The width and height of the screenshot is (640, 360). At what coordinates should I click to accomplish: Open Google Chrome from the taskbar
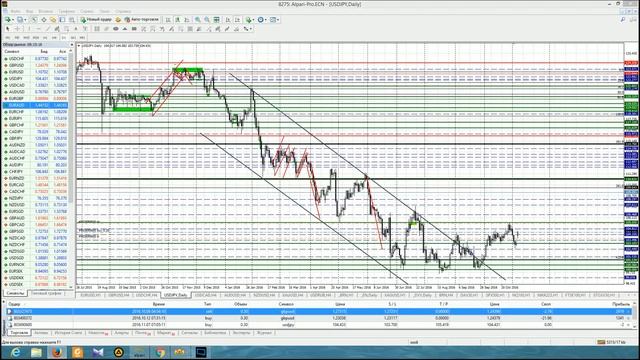(x=160, y=352)
